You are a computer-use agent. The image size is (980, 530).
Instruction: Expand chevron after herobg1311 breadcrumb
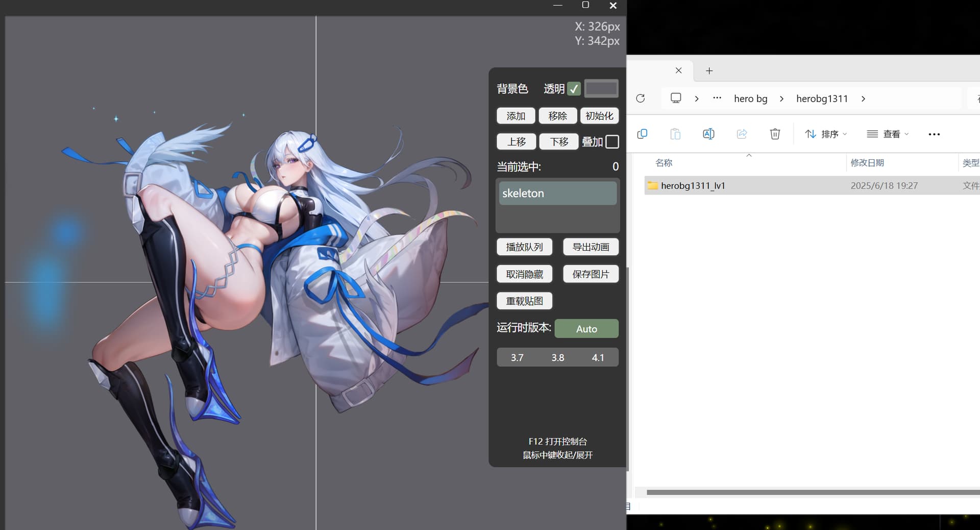pyautogui.click(x=863, y=99)
